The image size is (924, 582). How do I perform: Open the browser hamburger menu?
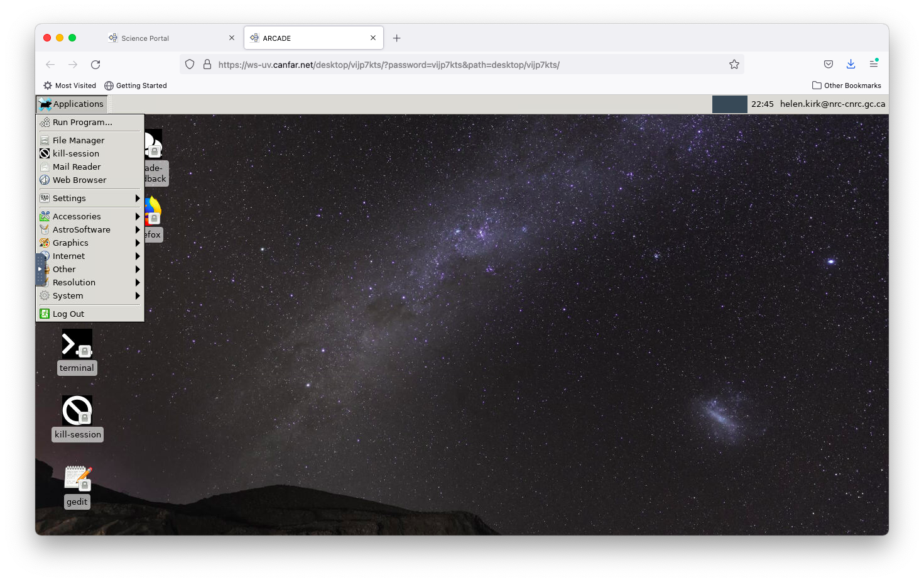pos(873,64)
